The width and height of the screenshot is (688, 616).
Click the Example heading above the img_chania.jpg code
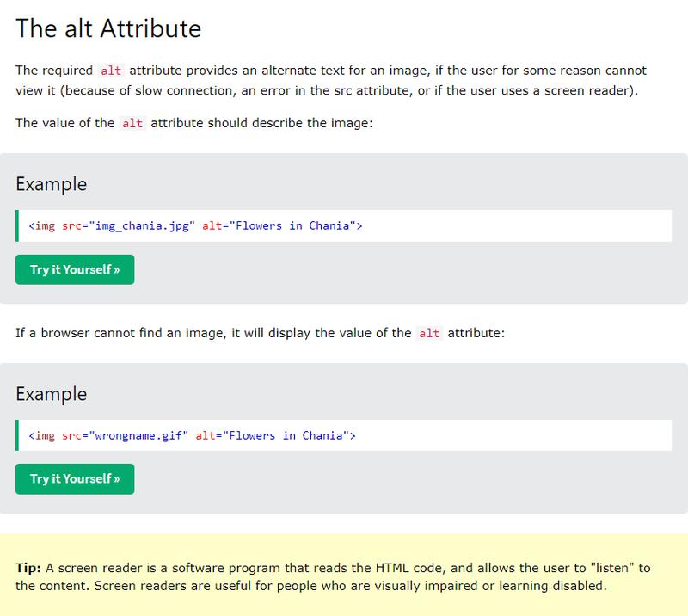[51, 184]
